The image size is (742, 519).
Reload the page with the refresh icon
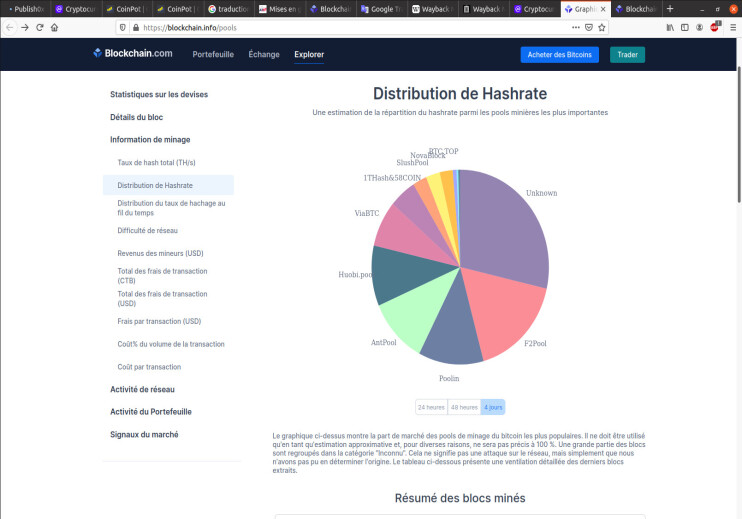tap(40, 27)
